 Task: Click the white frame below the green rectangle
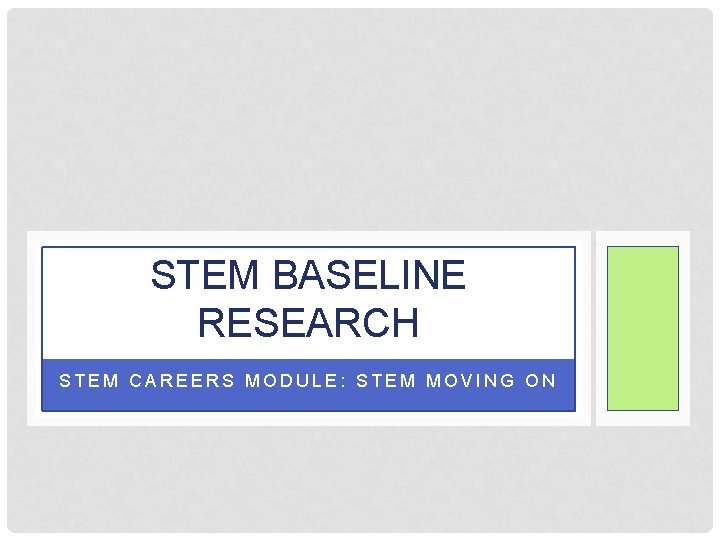[643, 418]
